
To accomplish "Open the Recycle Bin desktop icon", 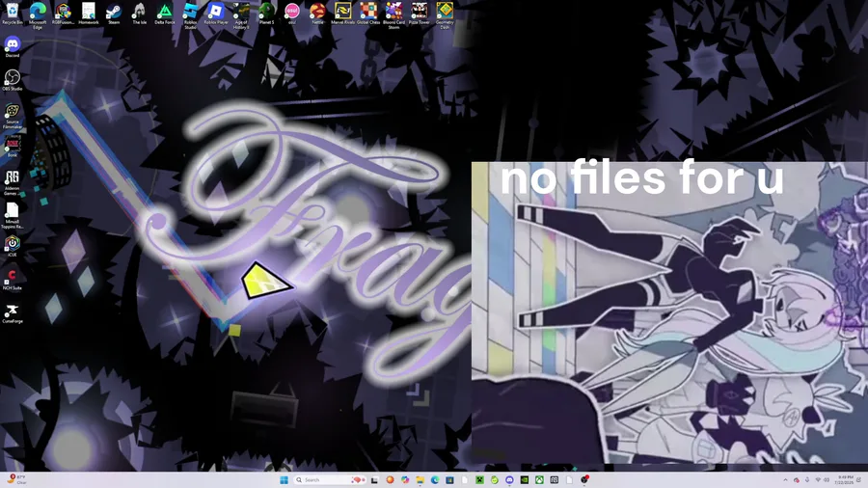I will [x=13, y=13].
